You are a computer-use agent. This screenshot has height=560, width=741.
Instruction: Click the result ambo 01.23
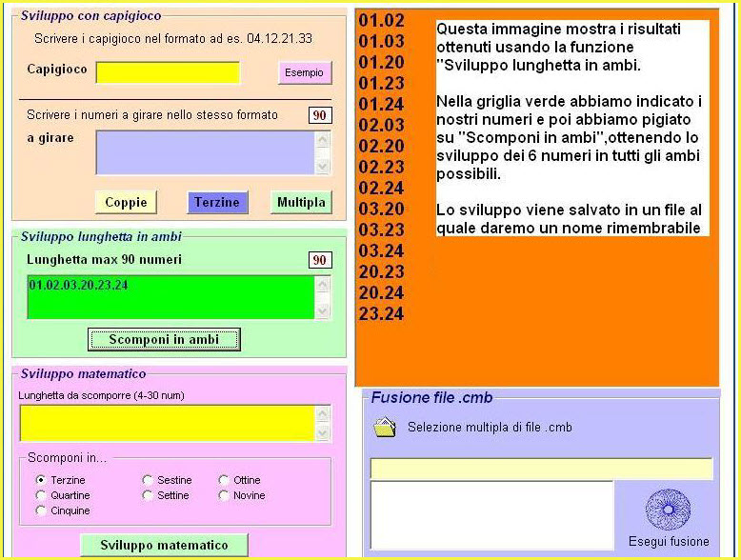381,83
